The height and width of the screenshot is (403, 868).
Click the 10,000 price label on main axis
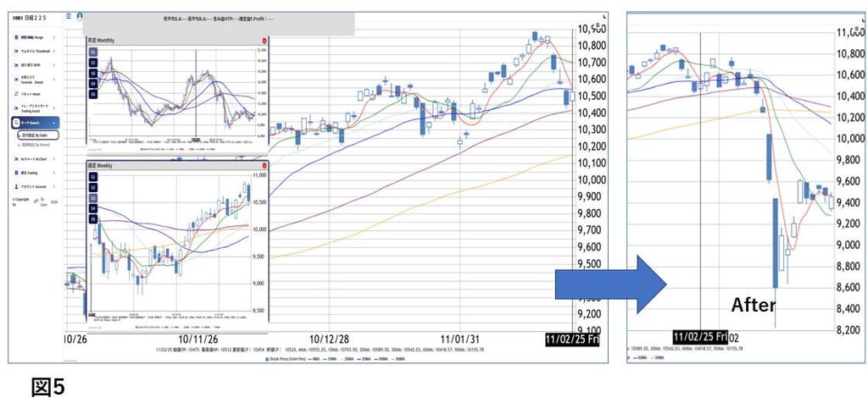click(x=593, y=180)
